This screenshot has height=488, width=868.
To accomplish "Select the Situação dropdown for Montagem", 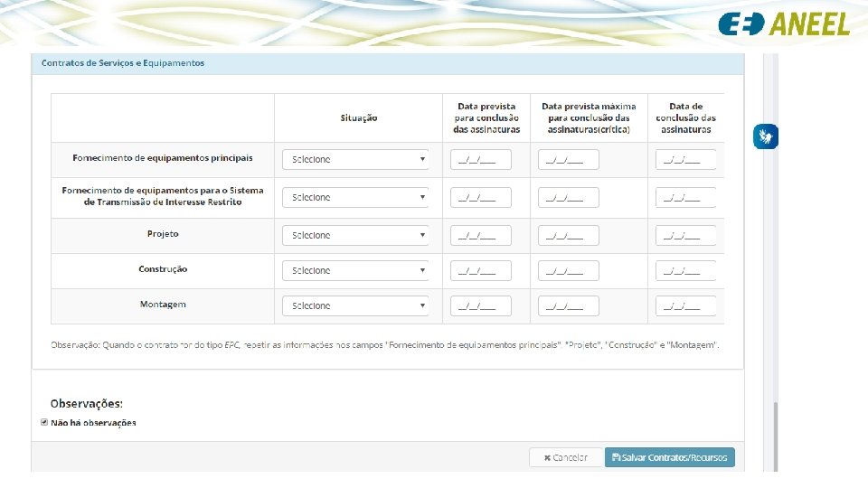I will tap(355, 305).
